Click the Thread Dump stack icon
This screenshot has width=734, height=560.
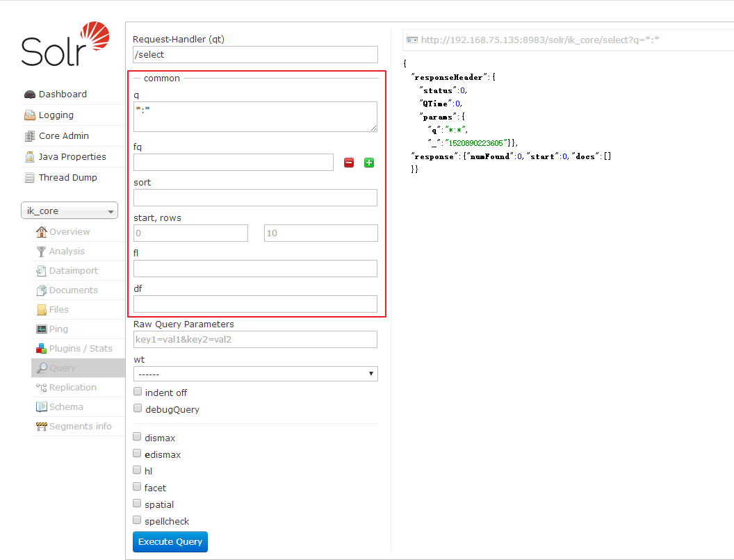[29, 178]
